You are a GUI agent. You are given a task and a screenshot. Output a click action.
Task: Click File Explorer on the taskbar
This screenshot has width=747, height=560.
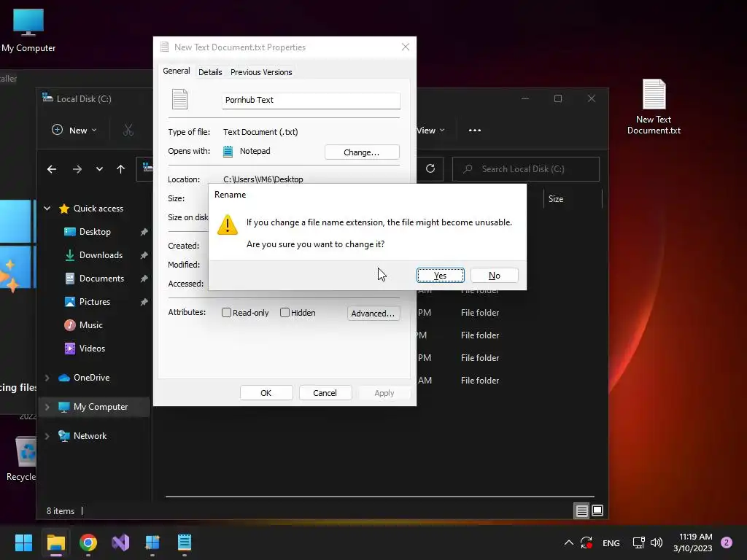click(x=55, y=542)
